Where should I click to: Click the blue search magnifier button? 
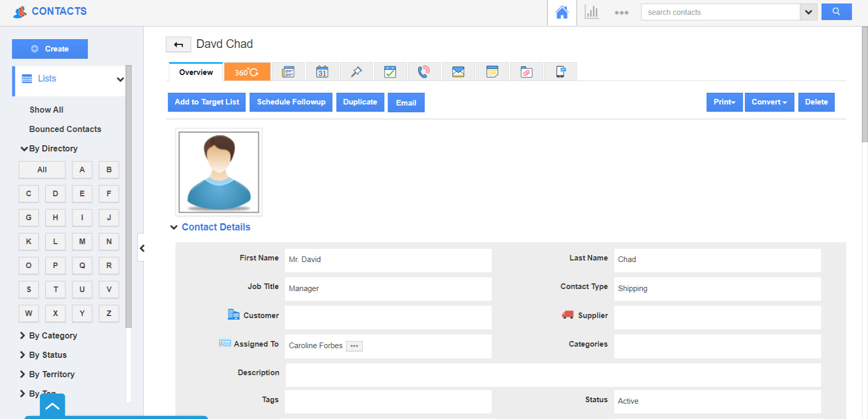tap(836, 12)
